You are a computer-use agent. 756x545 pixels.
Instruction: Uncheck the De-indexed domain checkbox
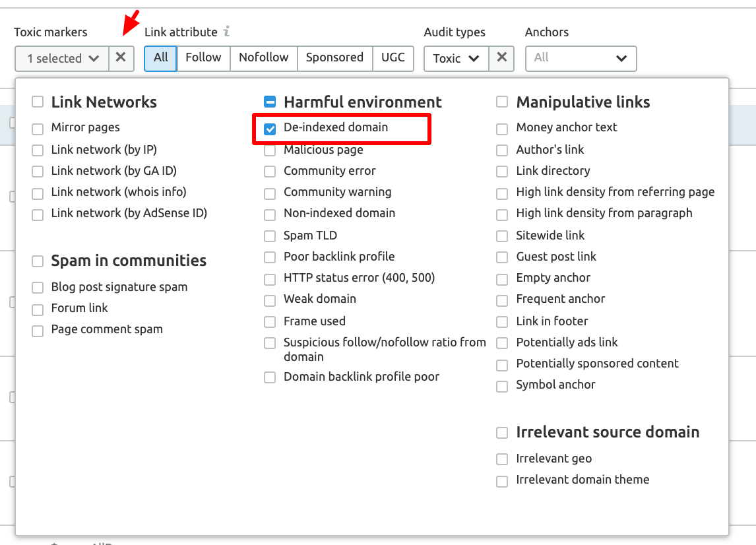[x=270, y=129]
